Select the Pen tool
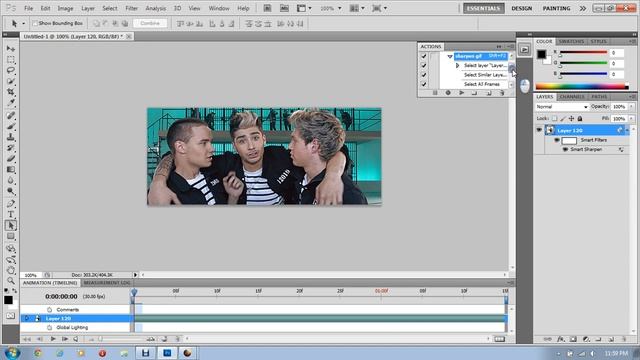 tap(11, 203)
